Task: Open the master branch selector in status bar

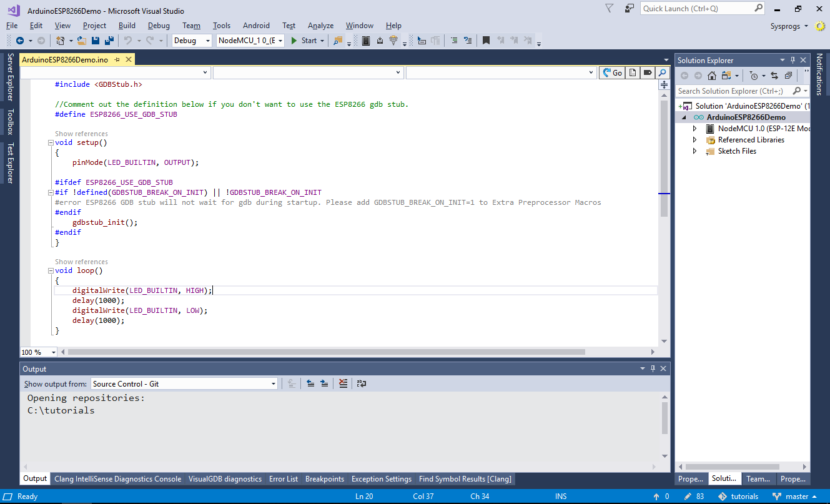Action: (x=795, y=497)
